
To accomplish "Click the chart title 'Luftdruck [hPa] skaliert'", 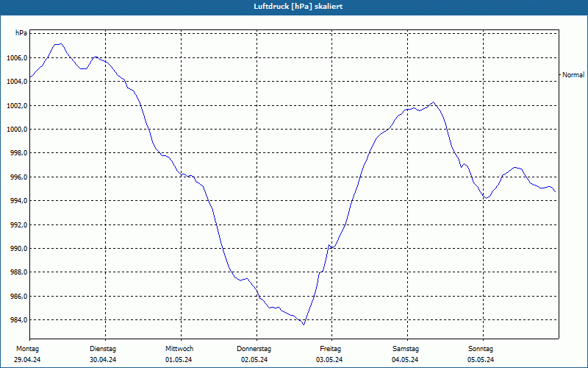I will 298,7.
